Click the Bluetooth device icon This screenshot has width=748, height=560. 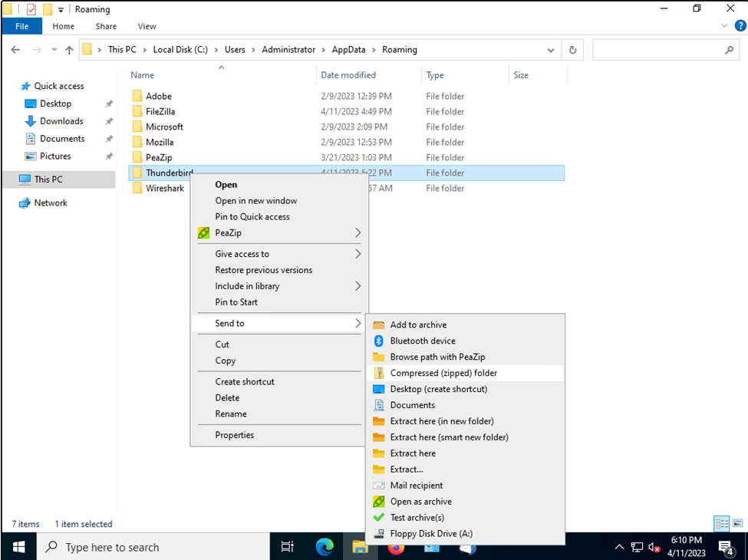pos(379,341)
